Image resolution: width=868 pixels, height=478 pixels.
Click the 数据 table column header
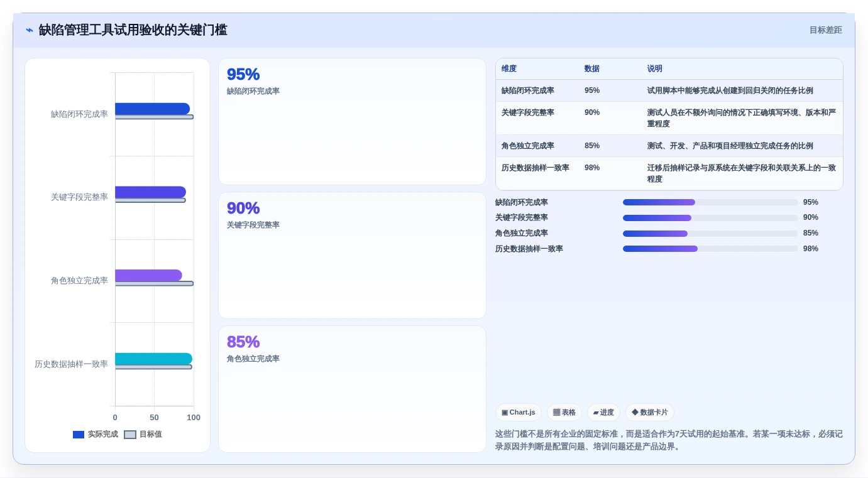(x=592, y=68)
